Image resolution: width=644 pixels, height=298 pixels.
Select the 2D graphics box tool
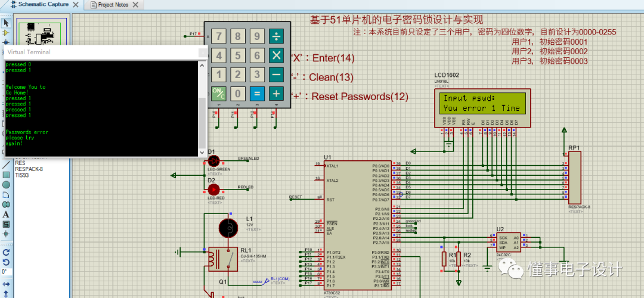pos(6,175)
